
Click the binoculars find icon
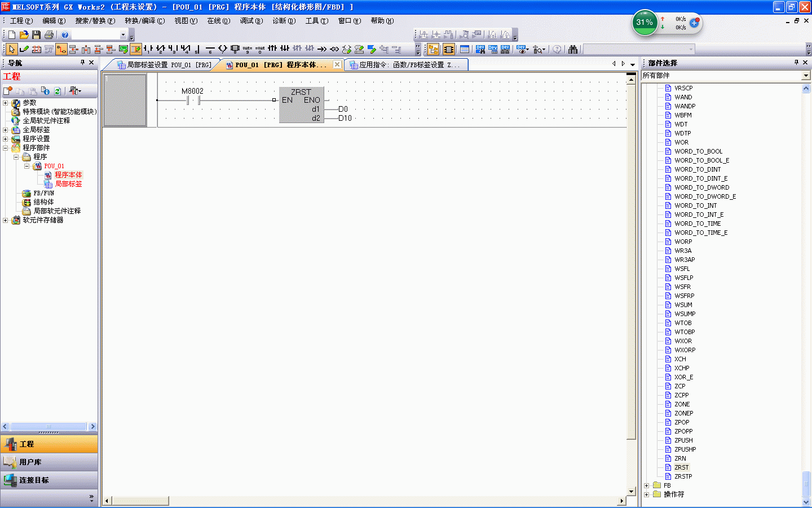[x=573, y=50]
